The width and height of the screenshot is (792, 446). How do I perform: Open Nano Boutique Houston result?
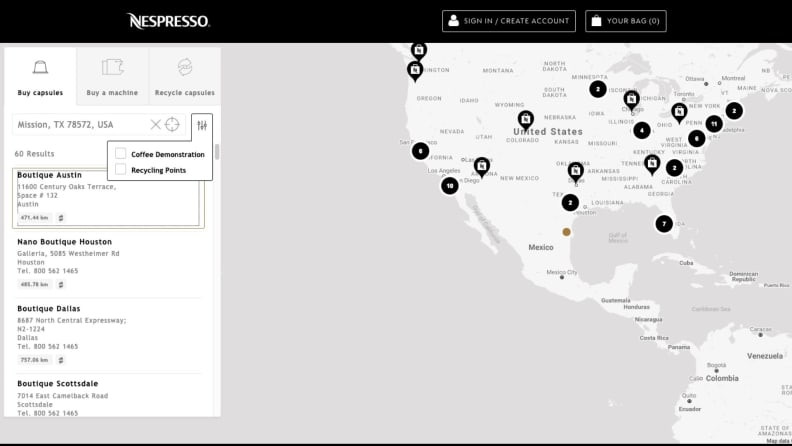tap(108, 264)
